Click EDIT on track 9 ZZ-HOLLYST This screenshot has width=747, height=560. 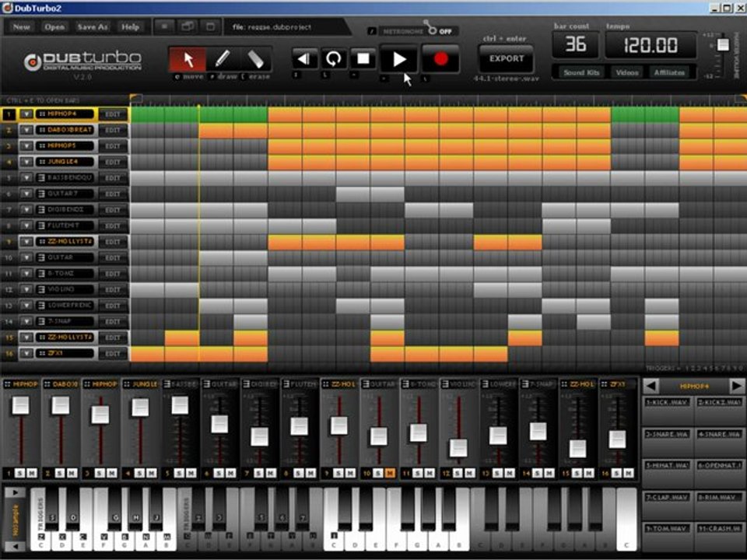click(112, 242)
